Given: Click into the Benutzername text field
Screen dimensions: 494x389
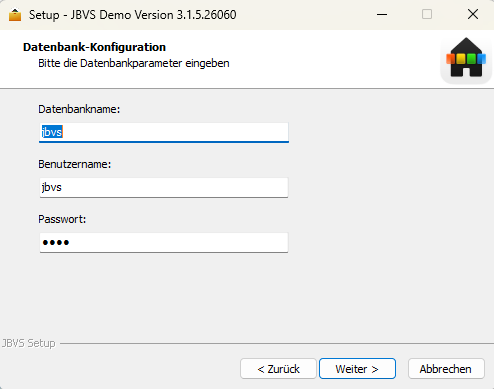Looking at the screenshot, I should [x=164, y=187].
